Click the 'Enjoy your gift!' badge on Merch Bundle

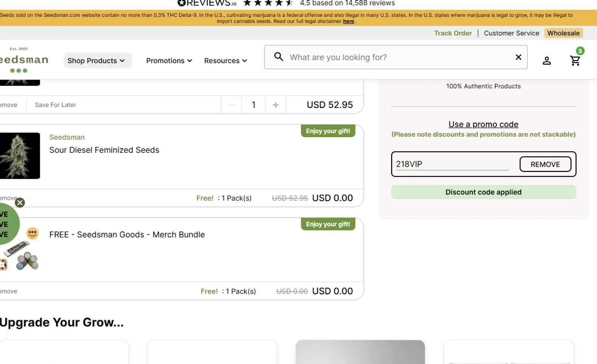[x=328, y=224]
